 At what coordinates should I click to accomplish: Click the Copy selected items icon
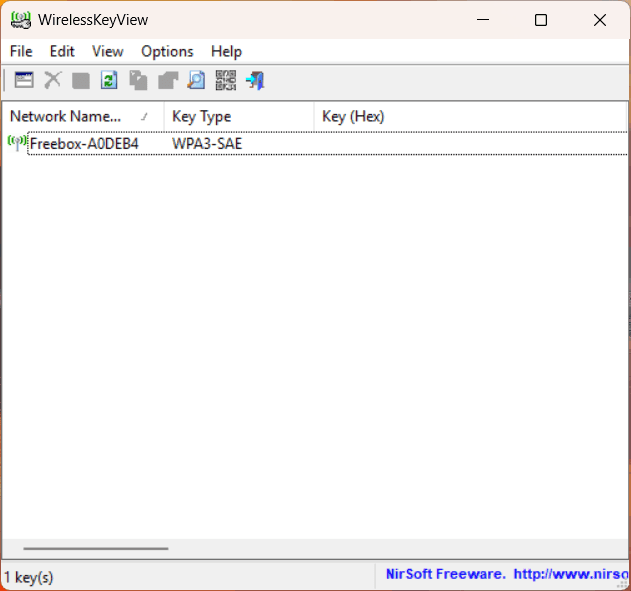(x=138, y=80)
